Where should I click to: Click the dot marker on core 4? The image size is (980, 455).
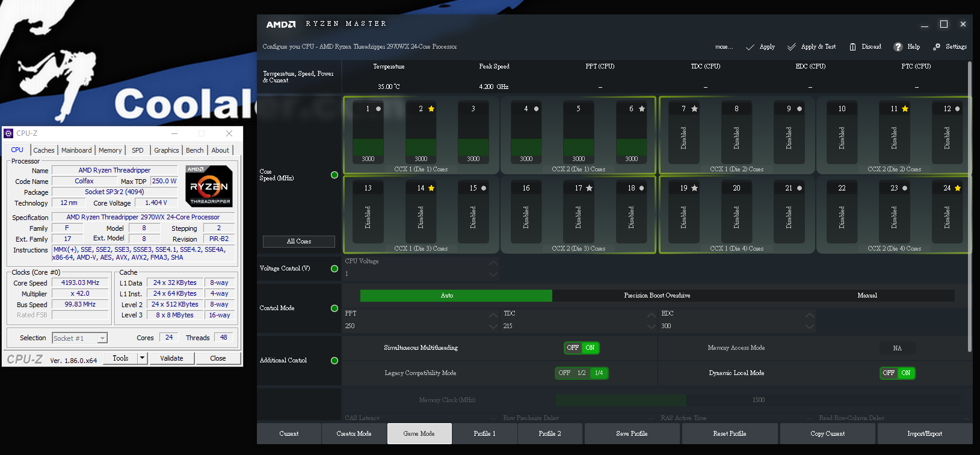coord(536,109)
